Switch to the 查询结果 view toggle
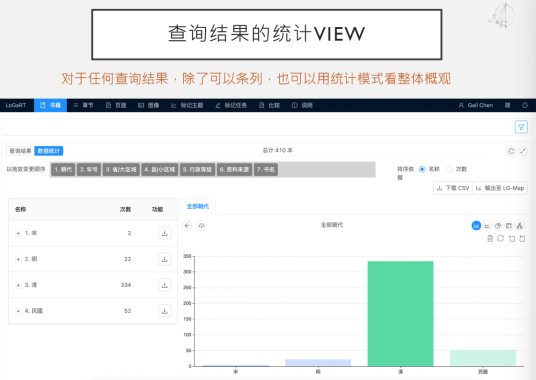This screenshot has width=536, height=380. pos(20,151)
